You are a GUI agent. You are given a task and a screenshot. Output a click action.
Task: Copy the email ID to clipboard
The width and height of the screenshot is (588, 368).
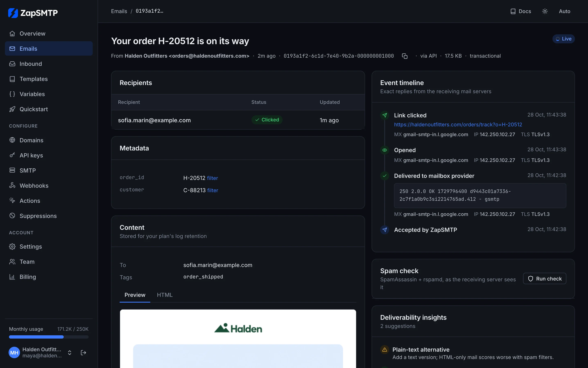(x=404, y=56)
